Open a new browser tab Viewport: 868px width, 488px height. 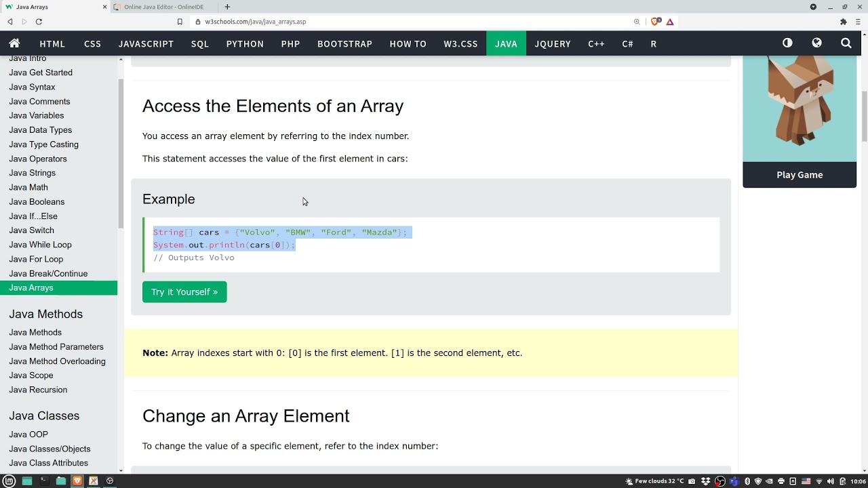coord(227,7)
